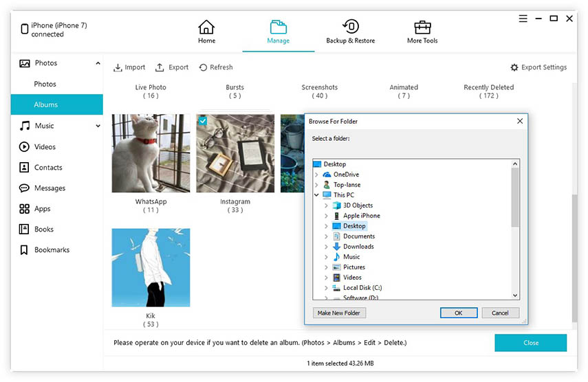
Task: Click folder tree scroll up arrow
Action: pyautogui.click(x=515, y=164)
